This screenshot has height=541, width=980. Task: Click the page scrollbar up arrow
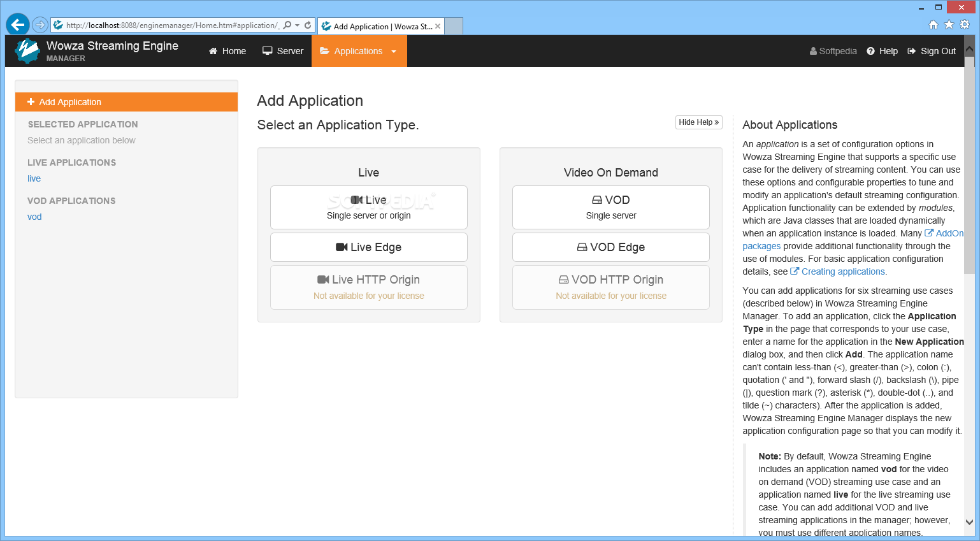click(x=969, y=48)
